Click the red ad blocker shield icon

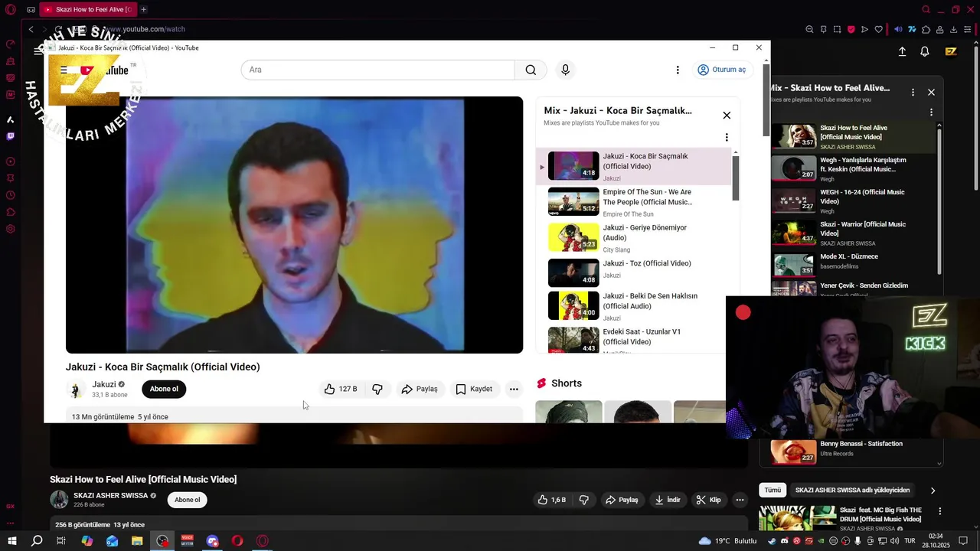(851, 29)
